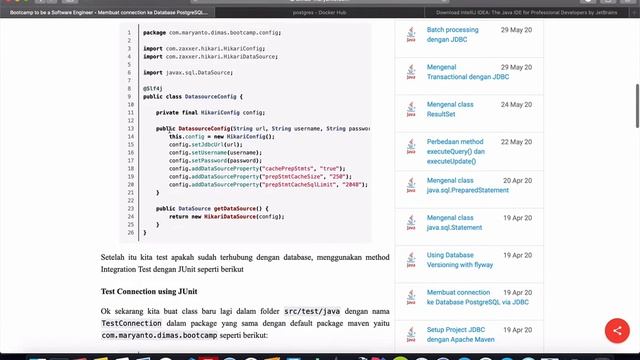This screenshot has height=360, width=640.
Task: Open 'Mengenal class java.sql.PreparedStatement' link
Action: 468,185
